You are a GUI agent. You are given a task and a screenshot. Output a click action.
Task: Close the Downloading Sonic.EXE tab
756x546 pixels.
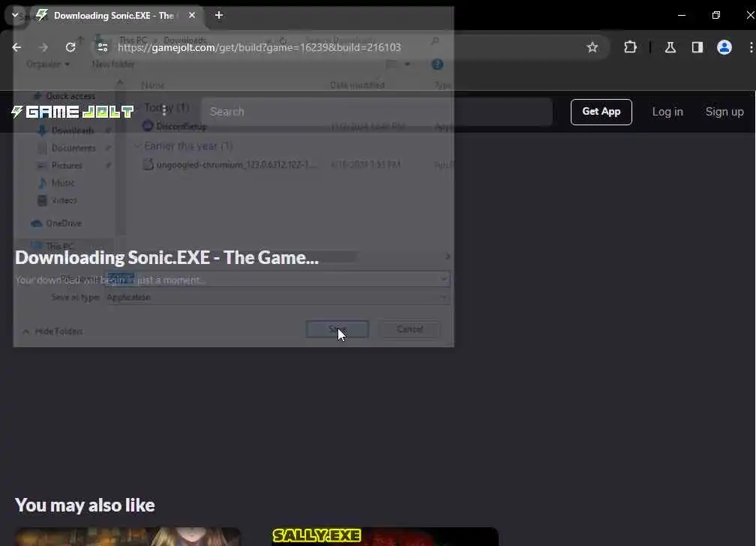point(192,16)
